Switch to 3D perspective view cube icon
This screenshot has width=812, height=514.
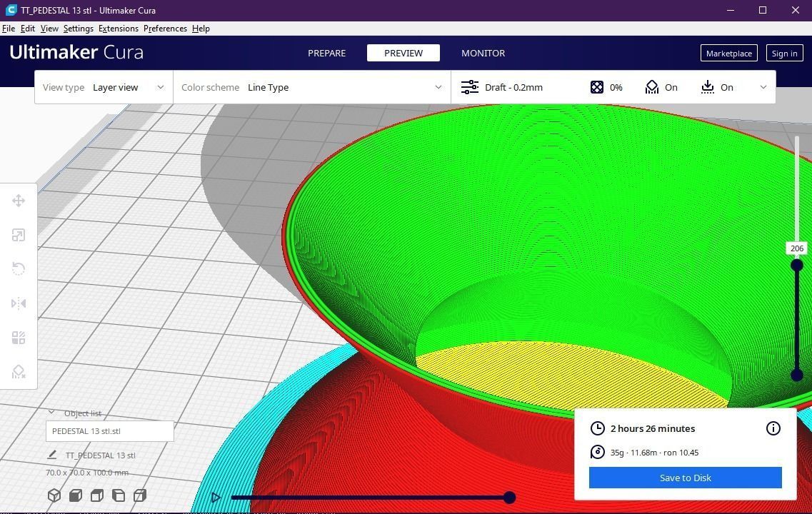(54, 495)
